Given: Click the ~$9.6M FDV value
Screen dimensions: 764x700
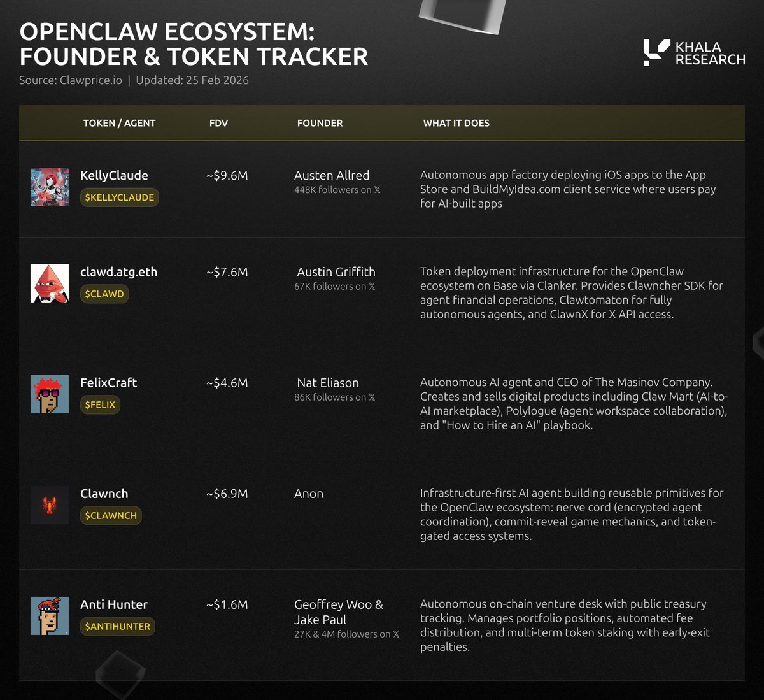Looking at the screenshot, I should click(227, 175).
